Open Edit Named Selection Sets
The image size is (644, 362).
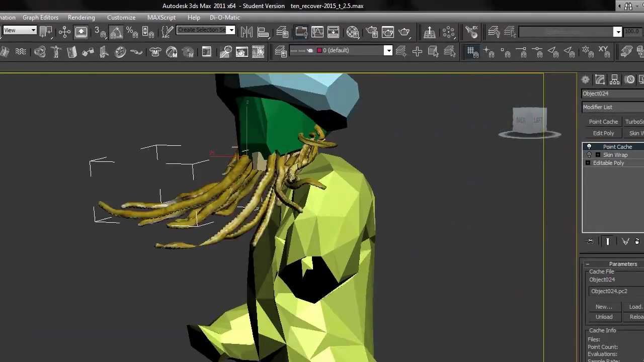coord(168,32)
